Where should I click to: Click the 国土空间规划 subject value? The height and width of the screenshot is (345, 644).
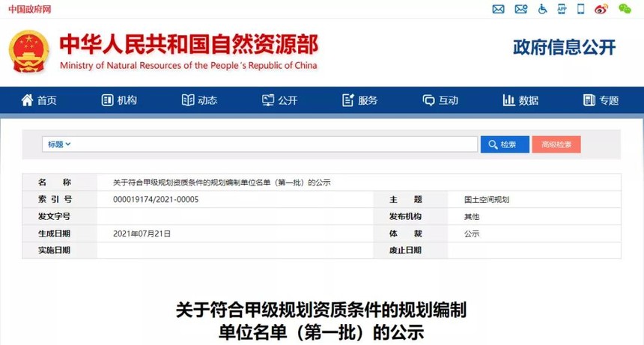(487, 199)
